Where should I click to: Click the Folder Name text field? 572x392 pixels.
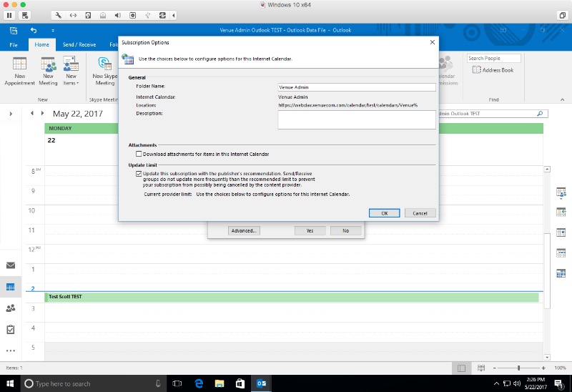click(x=357, y=87)
